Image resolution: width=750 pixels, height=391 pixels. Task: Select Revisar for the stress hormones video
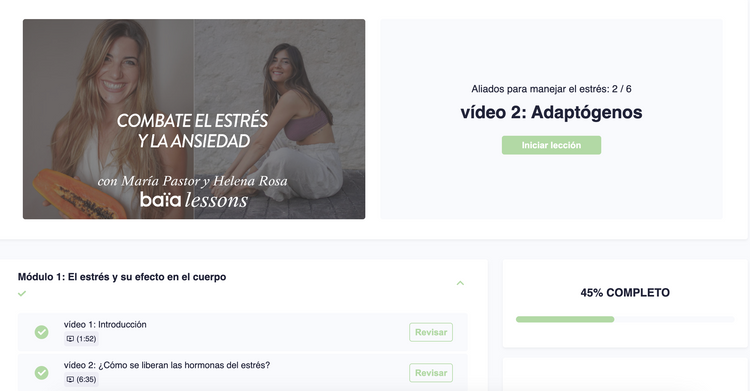click(431, 373)
